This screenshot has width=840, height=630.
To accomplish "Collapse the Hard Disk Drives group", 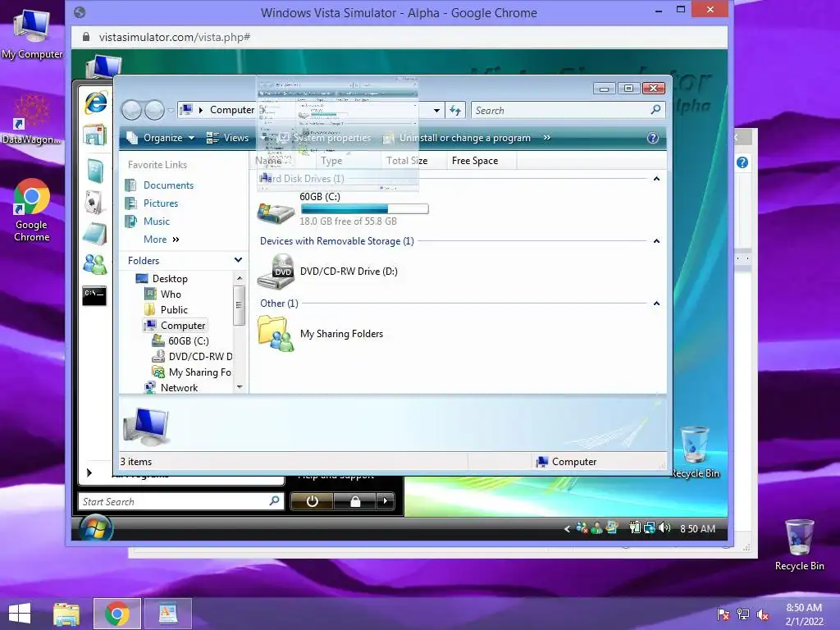I will 656,179.
